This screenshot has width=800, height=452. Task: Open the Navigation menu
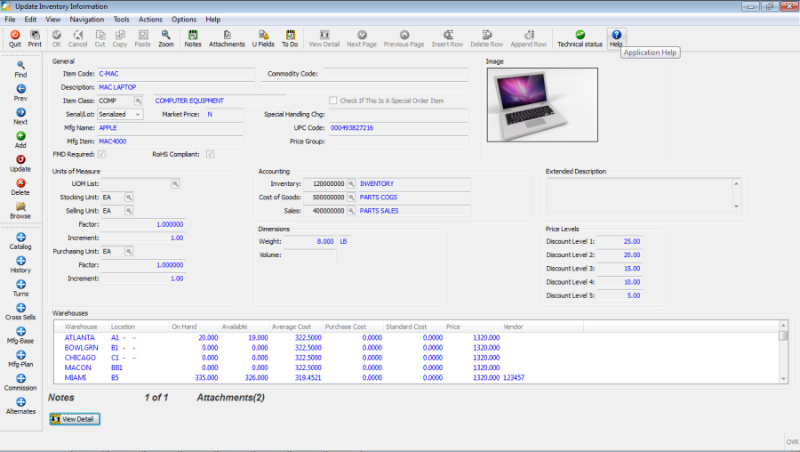[x=87, y=19]
